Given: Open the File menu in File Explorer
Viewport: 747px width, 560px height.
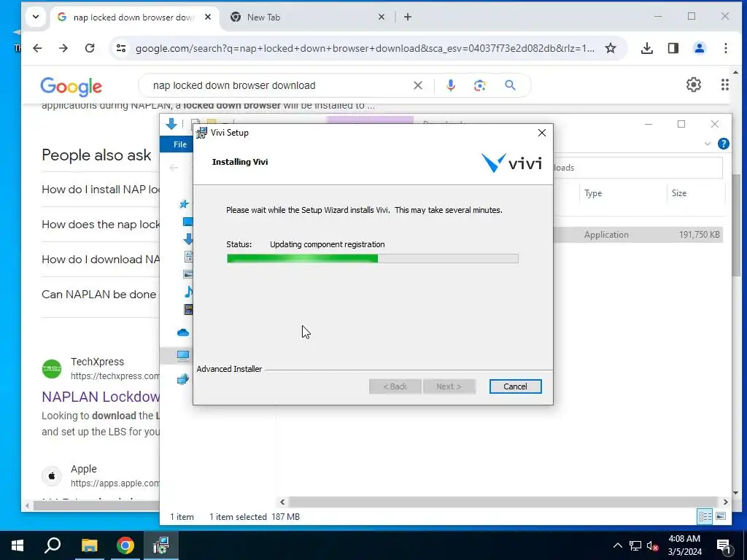Looking at the screenshot, I should [x=179, y=144].
